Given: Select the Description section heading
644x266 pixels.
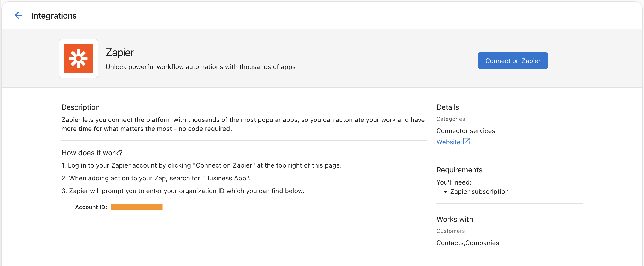Looking at the screenshot, I should click(x=80, y=107).
